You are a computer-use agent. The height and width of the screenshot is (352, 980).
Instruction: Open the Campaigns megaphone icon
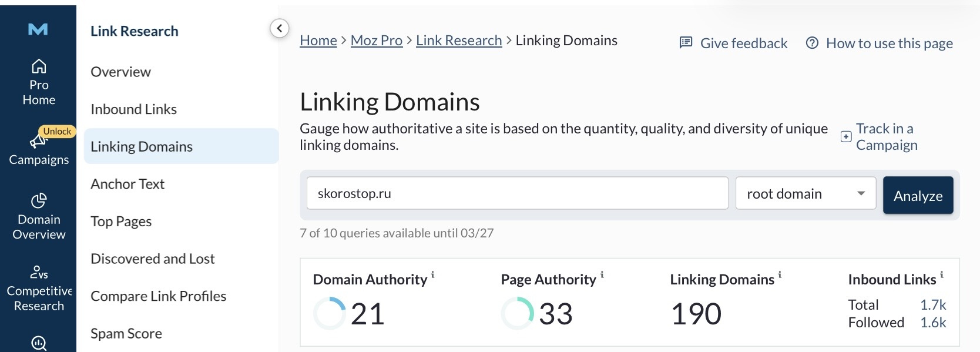tap(38, 142)
